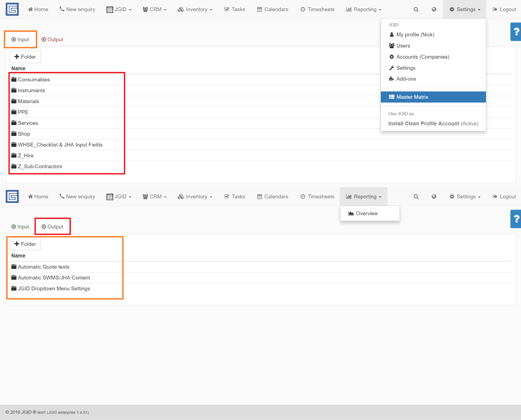Click Materials folder icon
Image resolution: width=521 pixels, height=420 pixels.
tap(14, 101)
